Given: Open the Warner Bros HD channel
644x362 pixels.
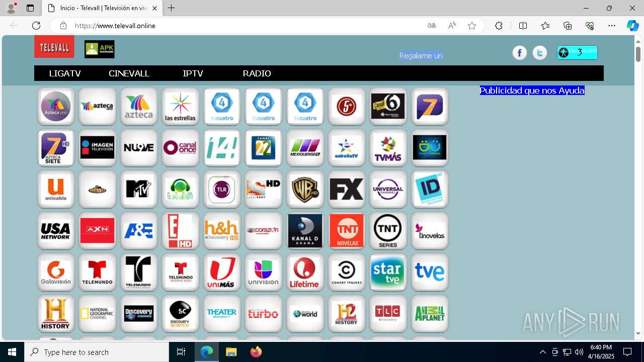Looking at the screenshot, I should click(x=305, y=189).
